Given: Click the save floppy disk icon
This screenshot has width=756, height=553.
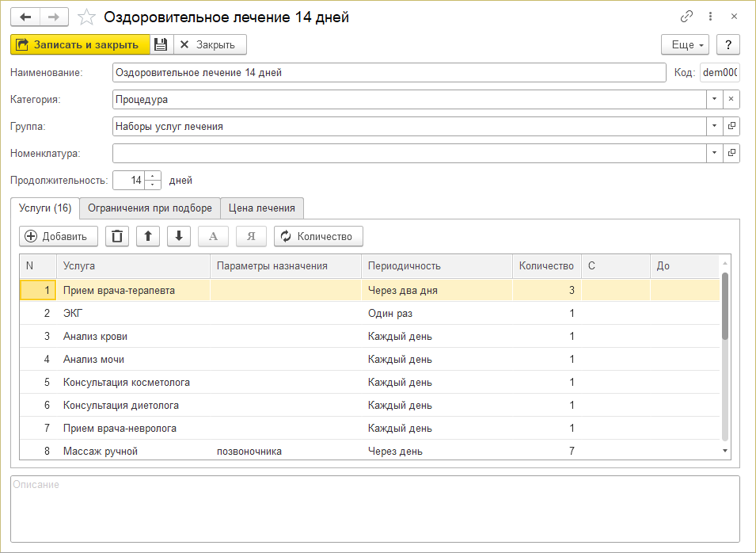Looking at the screenshot, I should pyautogui.click(x=161, y=44).
